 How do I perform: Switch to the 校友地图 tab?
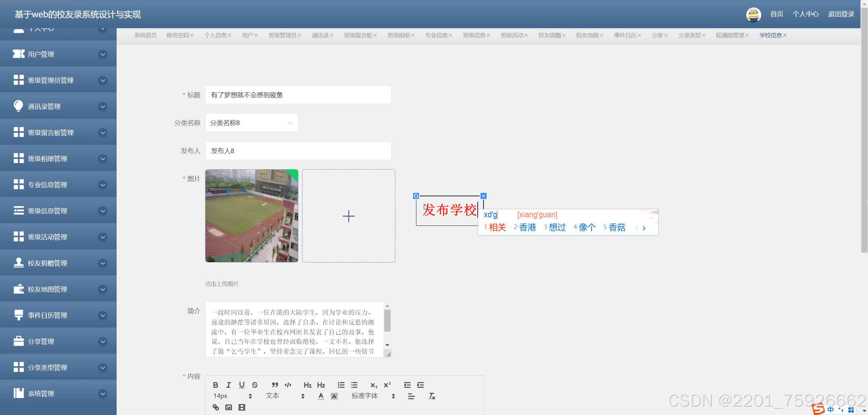coord(587,35)
